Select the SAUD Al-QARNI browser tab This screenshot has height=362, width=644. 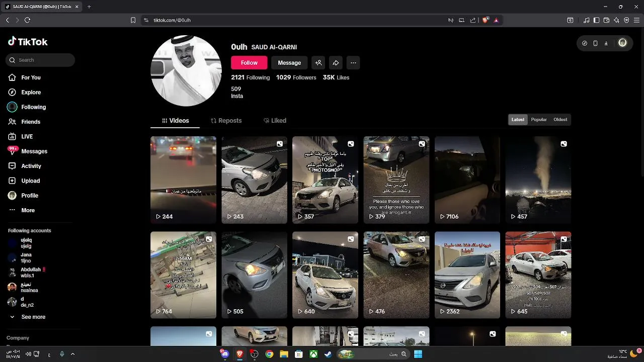point(41,7)
